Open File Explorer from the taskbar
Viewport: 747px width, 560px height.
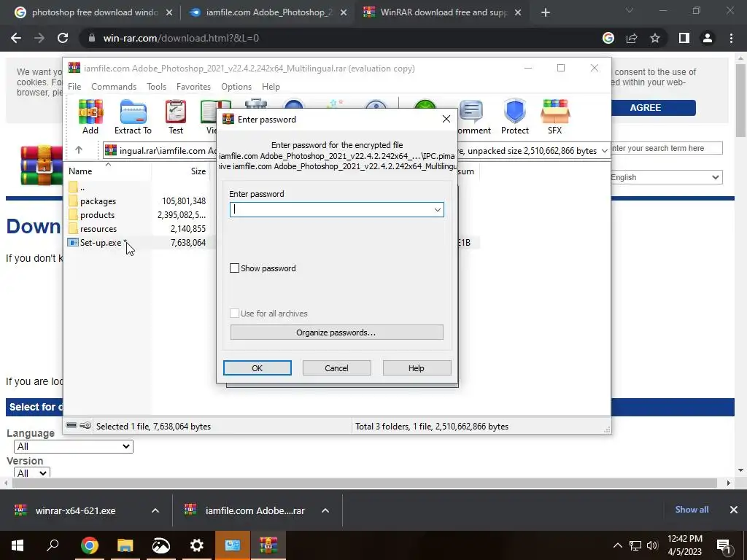pos(125,545)
